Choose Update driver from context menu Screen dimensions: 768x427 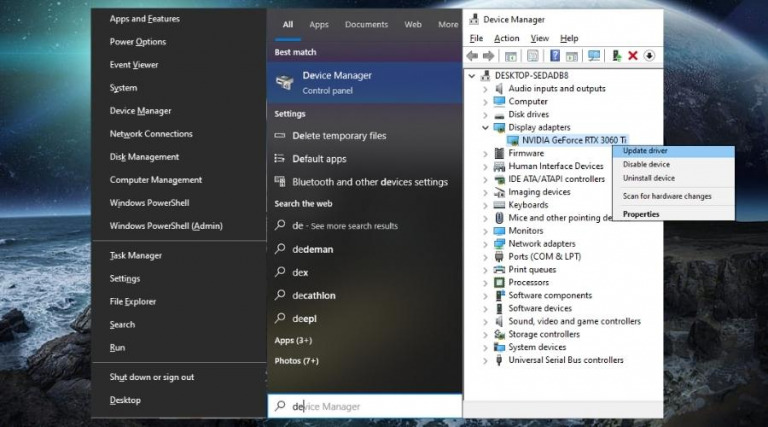click(x=645, y=151)
